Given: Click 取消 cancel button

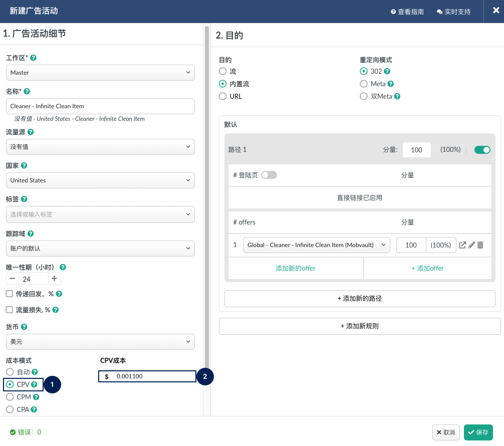Looking at the screenshot, I should click(446, 432).
